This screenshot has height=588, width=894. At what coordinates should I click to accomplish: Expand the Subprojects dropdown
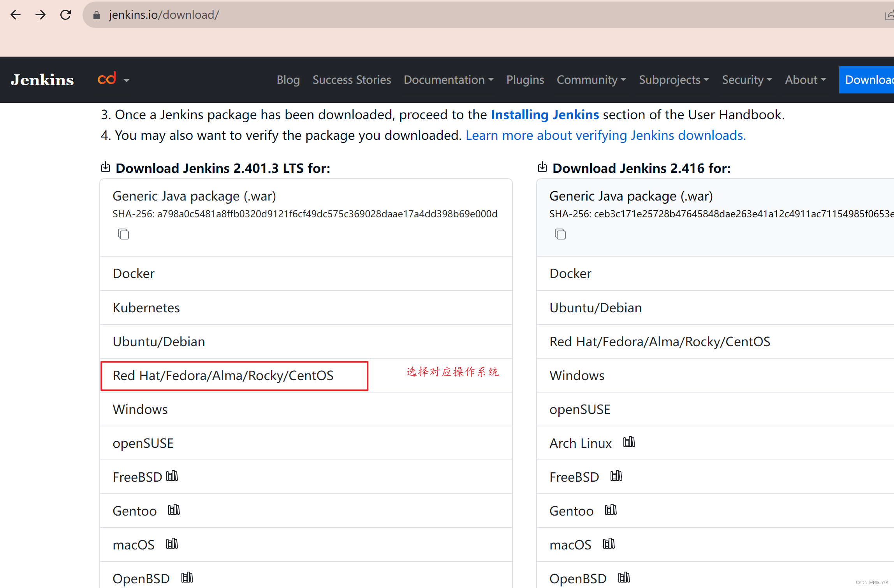point(674,80)
